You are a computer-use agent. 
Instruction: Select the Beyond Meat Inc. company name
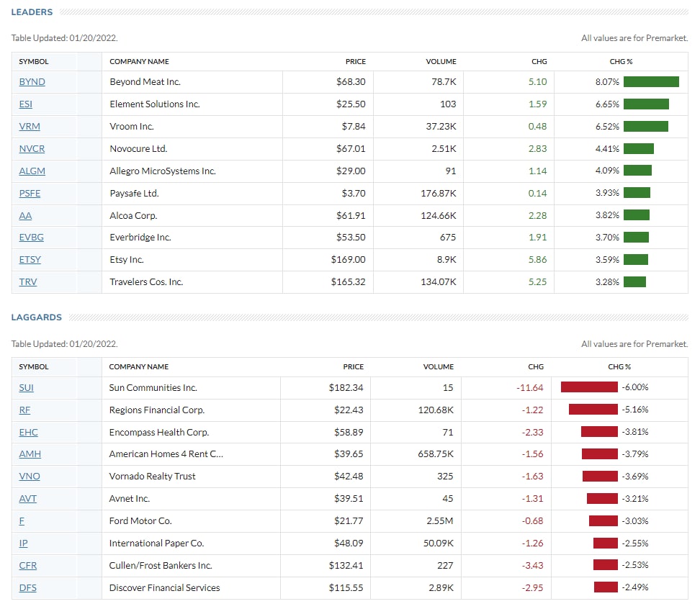tap(145, 82)
